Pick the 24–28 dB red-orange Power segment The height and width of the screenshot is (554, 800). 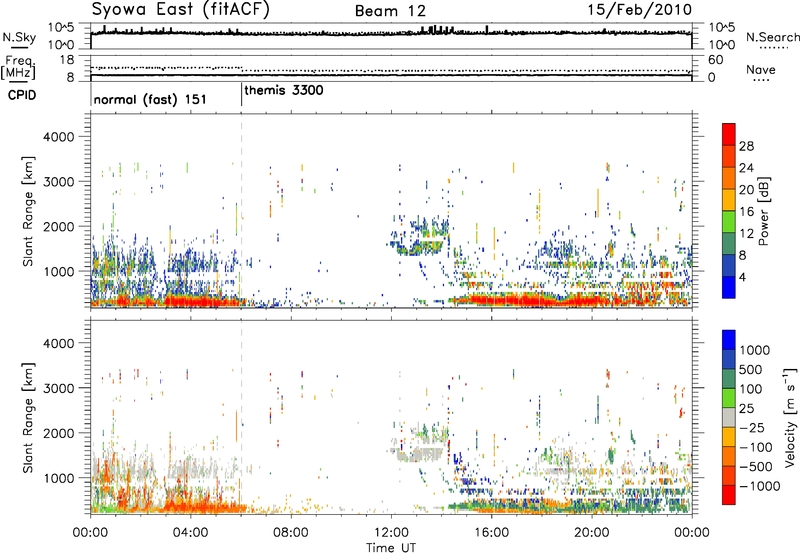pos(729,156)
